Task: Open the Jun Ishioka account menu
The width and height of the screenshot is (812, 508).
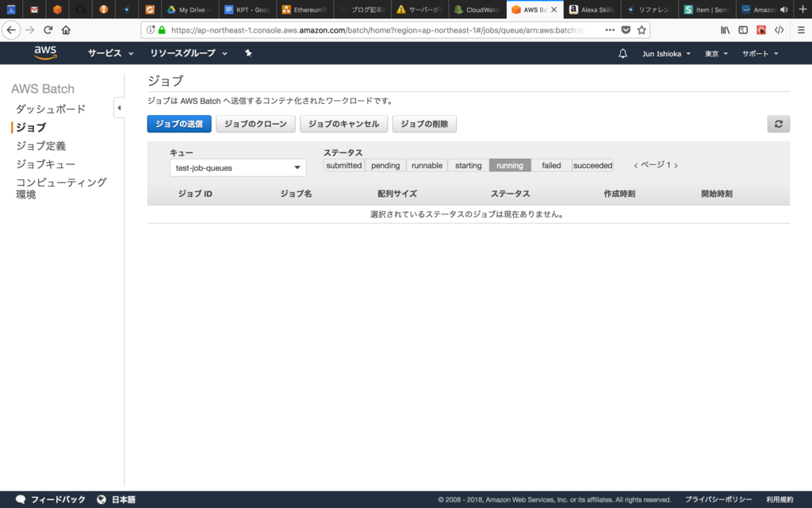Action: [666, 53]
